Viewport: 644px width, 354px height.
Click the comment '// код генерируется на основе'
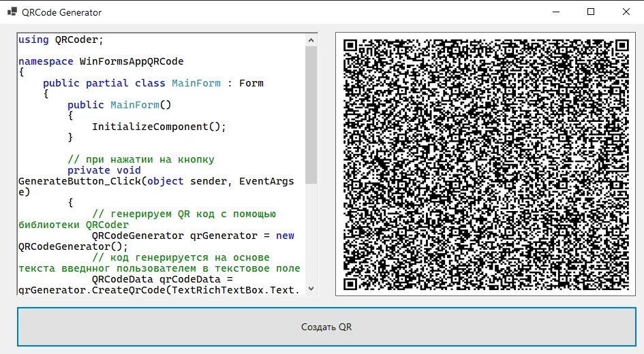point(181,257)
